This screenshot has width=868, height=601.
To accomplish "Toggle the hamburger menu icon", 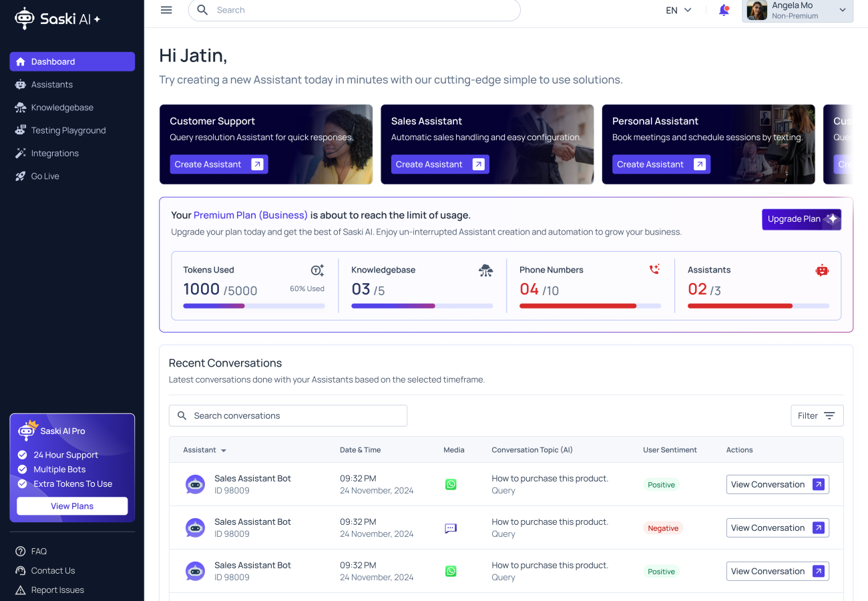I will point(166,10).
